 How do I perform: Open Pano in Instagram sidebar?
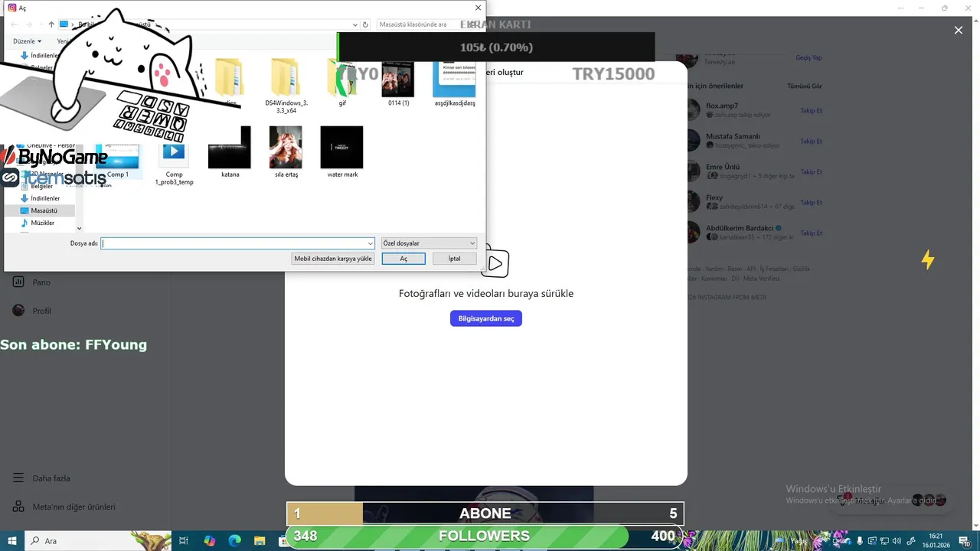click(41, 282)
